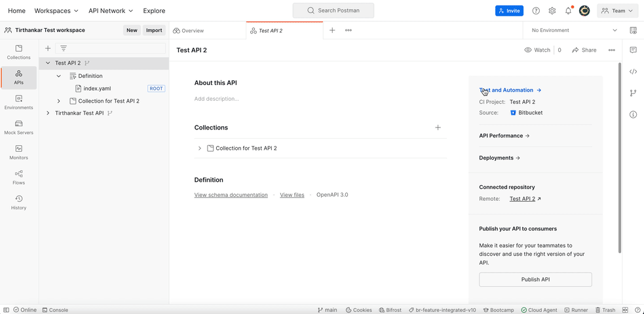Click the main branch indicator in status bar
644x314 pixels.
pyautogui.click(x=328, y=310)
